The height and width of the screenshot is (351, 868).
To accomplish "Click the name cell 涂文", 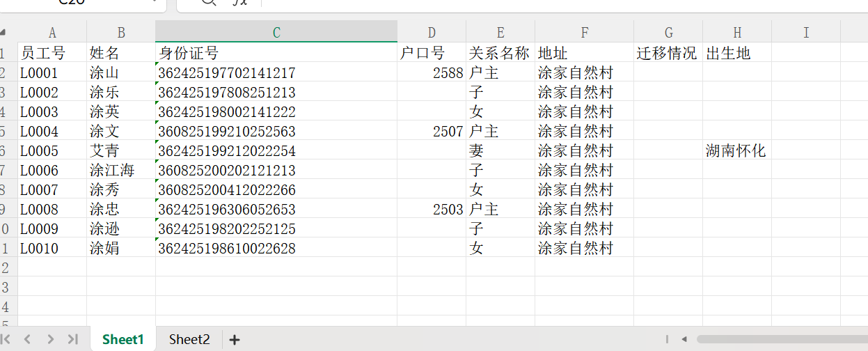I will coord(121,131).
